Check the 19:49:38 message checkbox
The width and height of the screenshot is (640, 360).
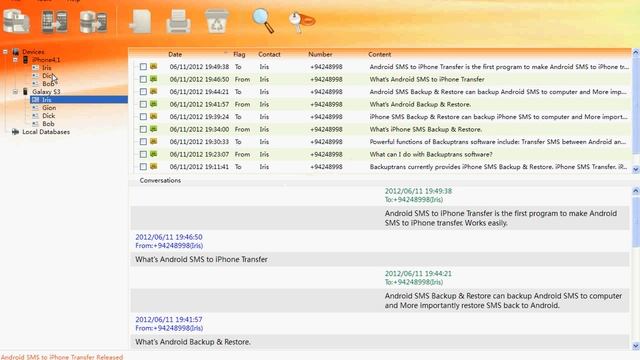tap(143, 67)
